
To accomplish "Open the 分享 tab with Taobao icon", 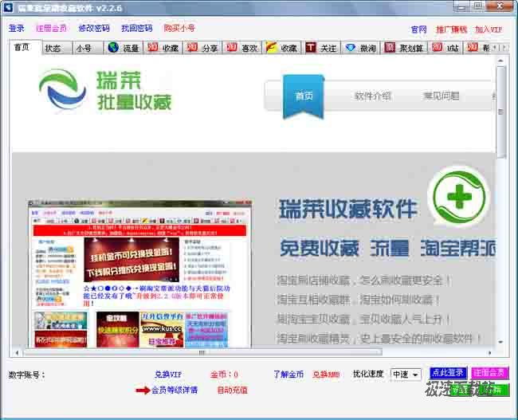I will click(202, 48).
